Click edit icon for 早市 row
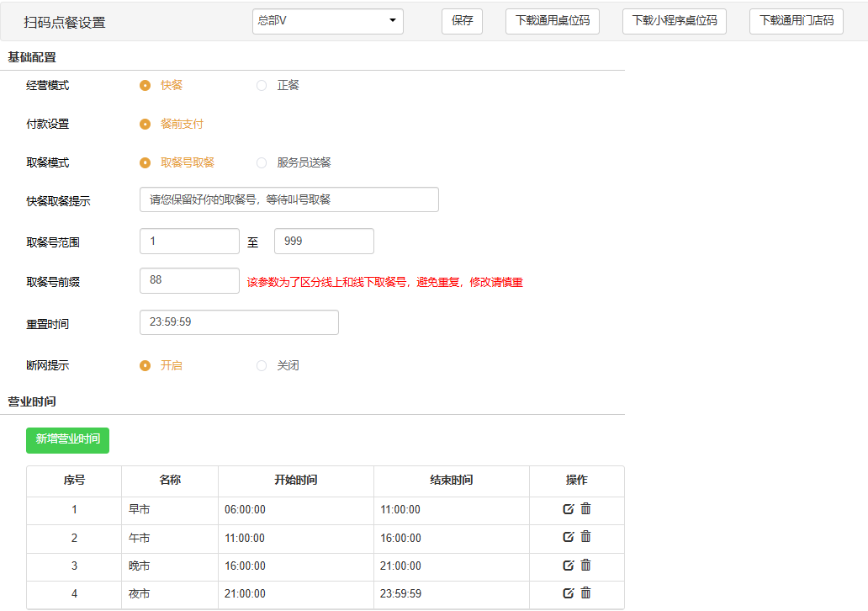The image size is (868, 611). pyautogui.click(x=569, y=509)
